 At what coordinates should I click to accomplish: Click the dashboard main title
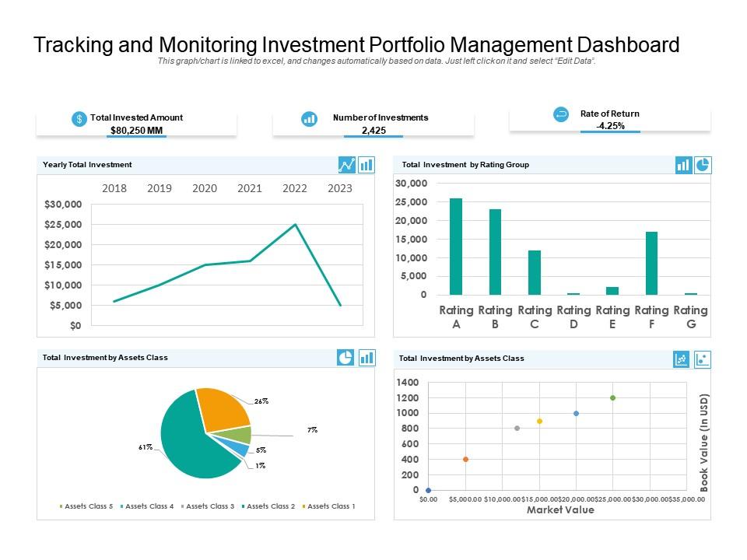tap(356, 45)
